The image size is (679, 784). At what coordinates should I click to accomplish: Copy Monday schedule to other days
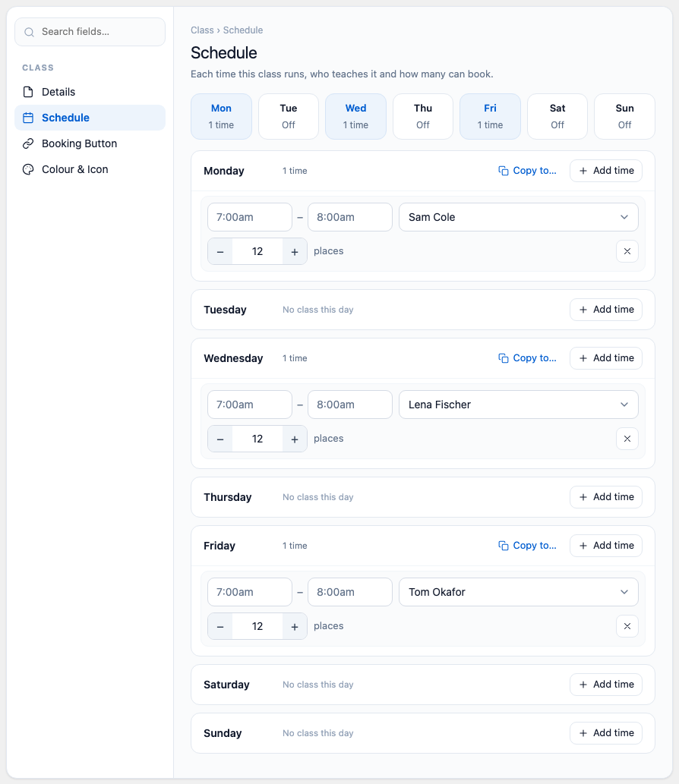(x=527, y=171)
